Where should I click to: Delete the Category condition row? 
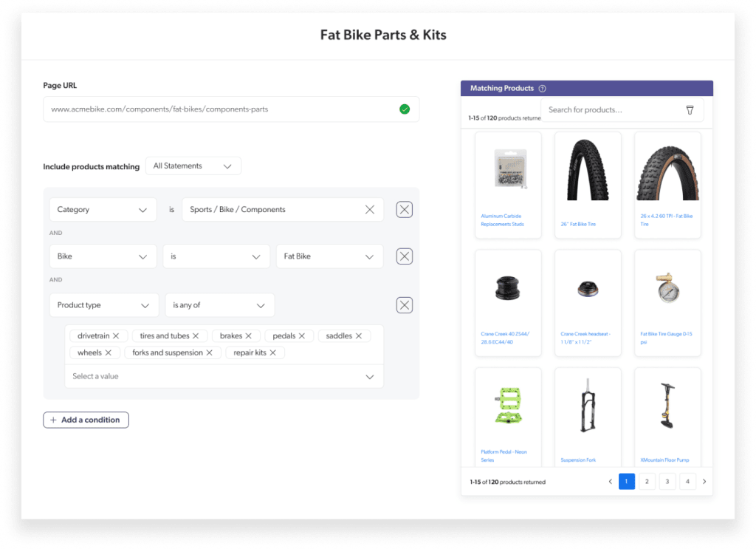point(404,210)
